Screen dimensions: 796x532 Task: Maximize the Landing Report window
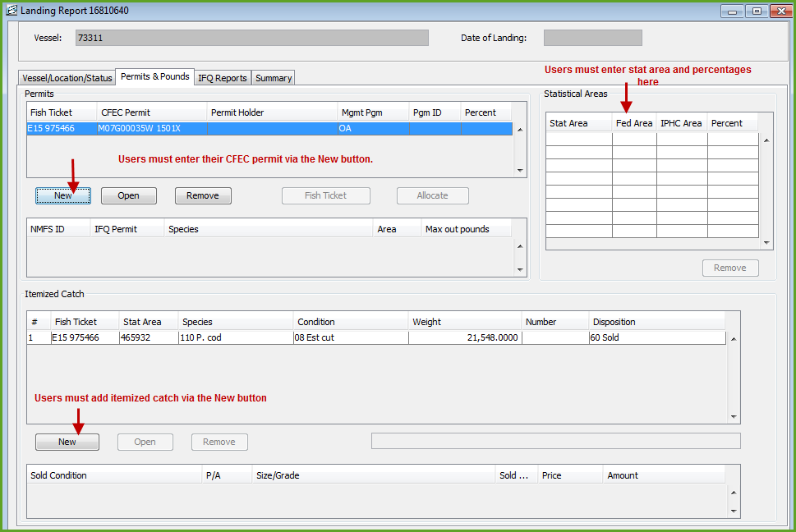pos(757,11)
